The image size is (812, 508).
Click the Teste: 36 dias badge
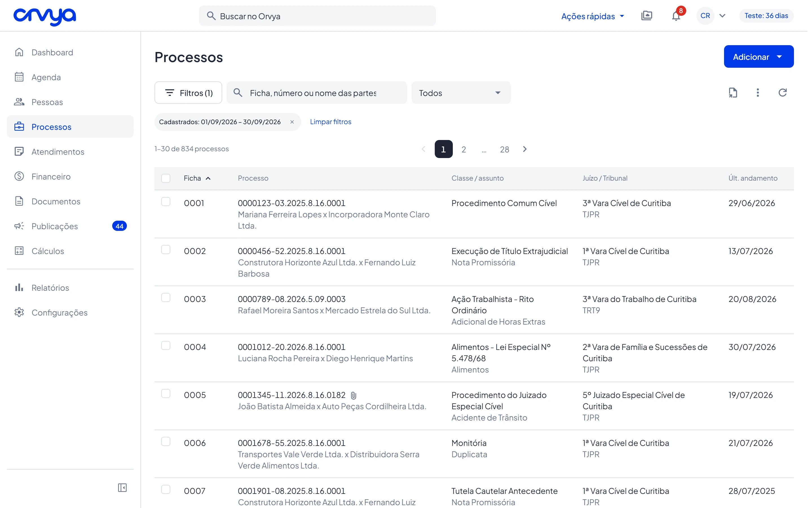[766, 16]
